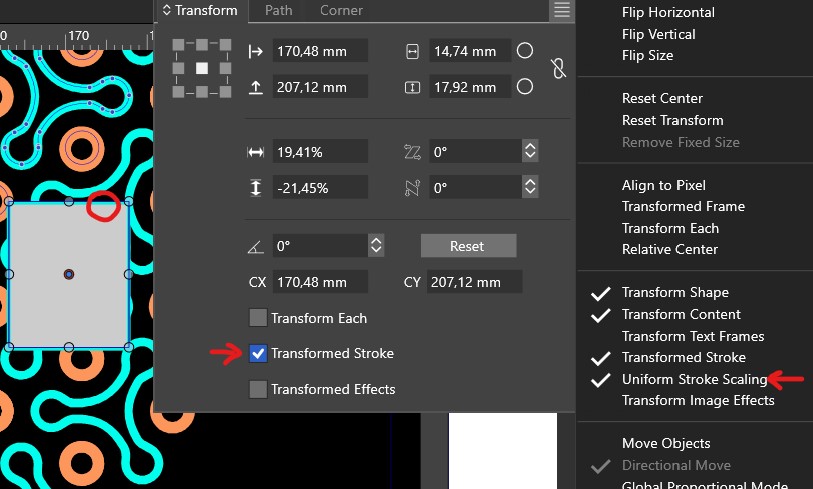Enable the Transform Each checkbox

point(258,318)
